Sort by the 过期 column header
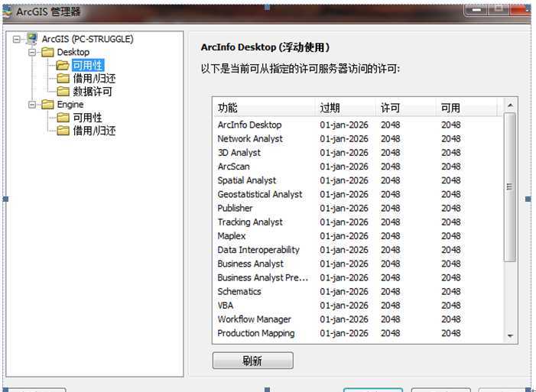 pyautogui.click(x=346, y=108)
